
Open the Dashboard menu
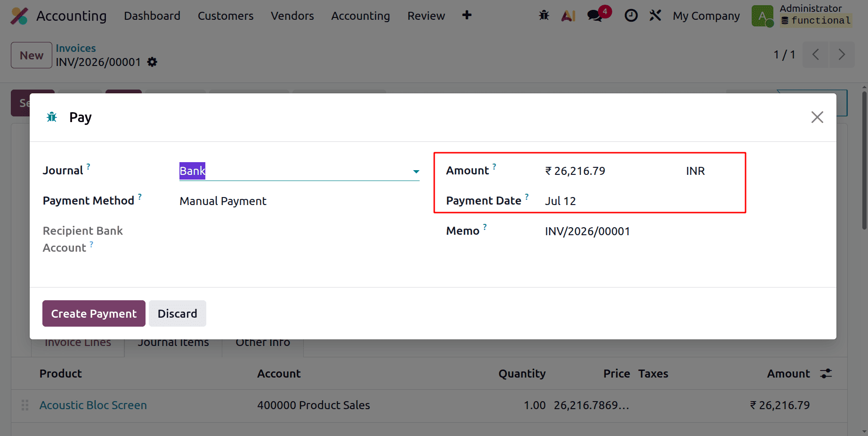click(x=152, y=16)
